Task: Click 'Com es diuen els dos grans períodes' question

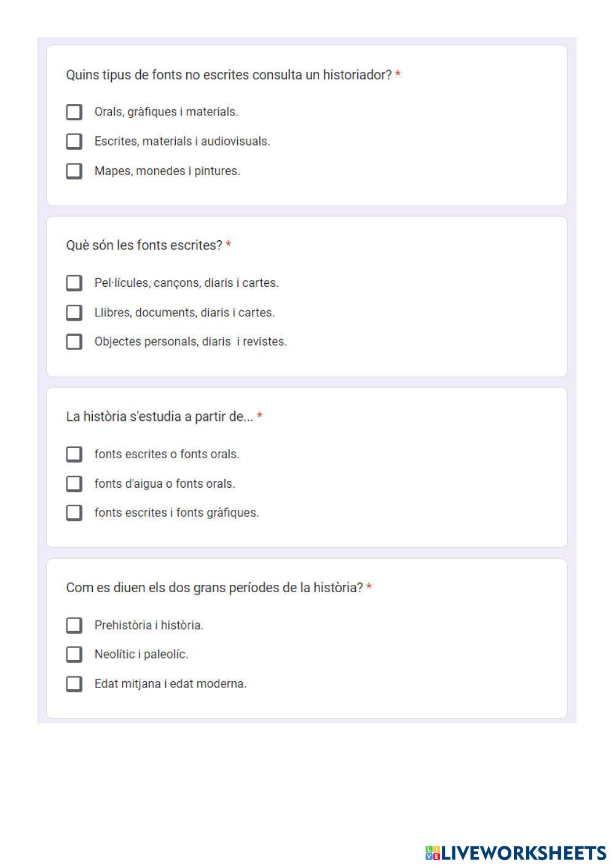Action: pos(215,588)
